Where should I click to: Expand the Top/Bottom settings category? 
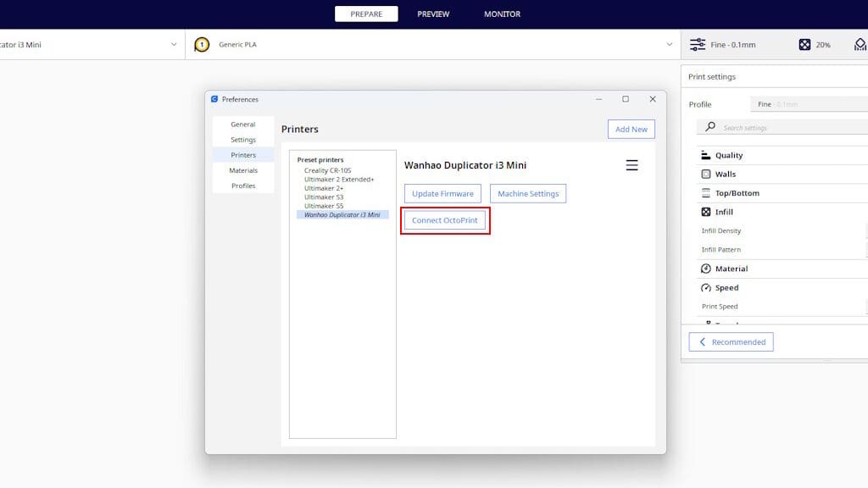click(782, 193)
